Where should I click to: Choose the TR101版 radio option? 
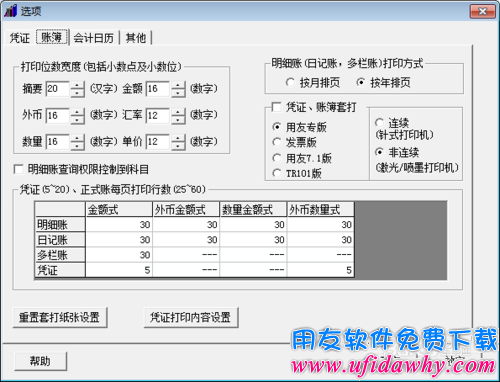[x=277, y=173]
